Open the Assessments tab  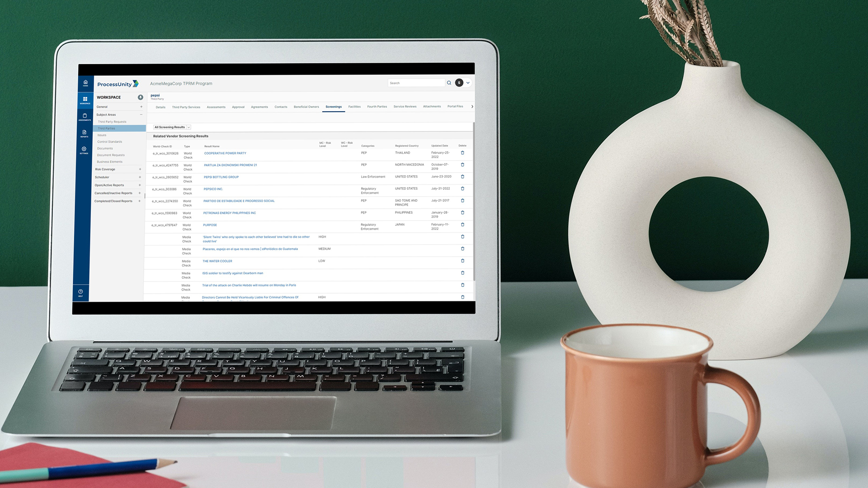coord(217,106)
